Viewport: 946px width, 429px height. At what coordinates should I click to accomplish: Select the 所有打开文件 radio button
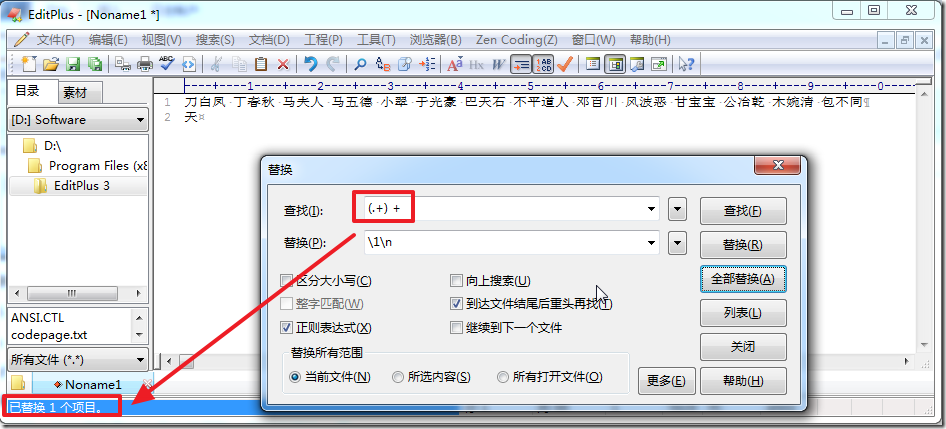coord(503,377)
